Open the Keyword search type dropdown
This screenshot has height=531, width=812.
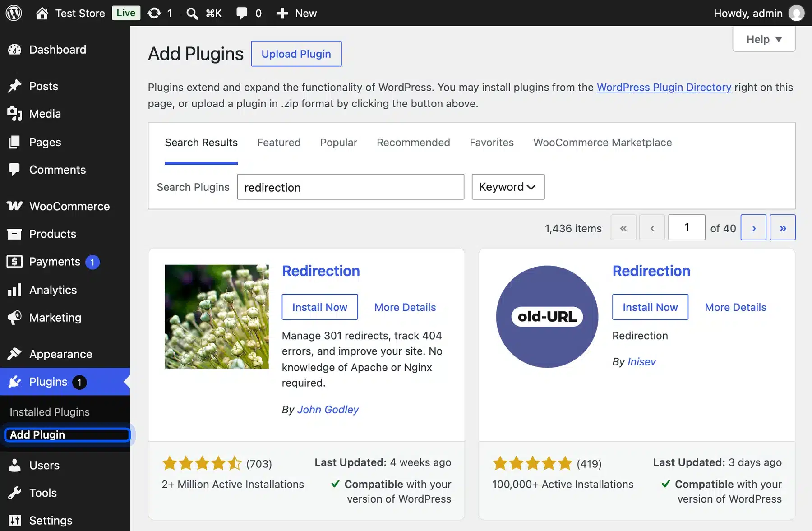(508, 187)
